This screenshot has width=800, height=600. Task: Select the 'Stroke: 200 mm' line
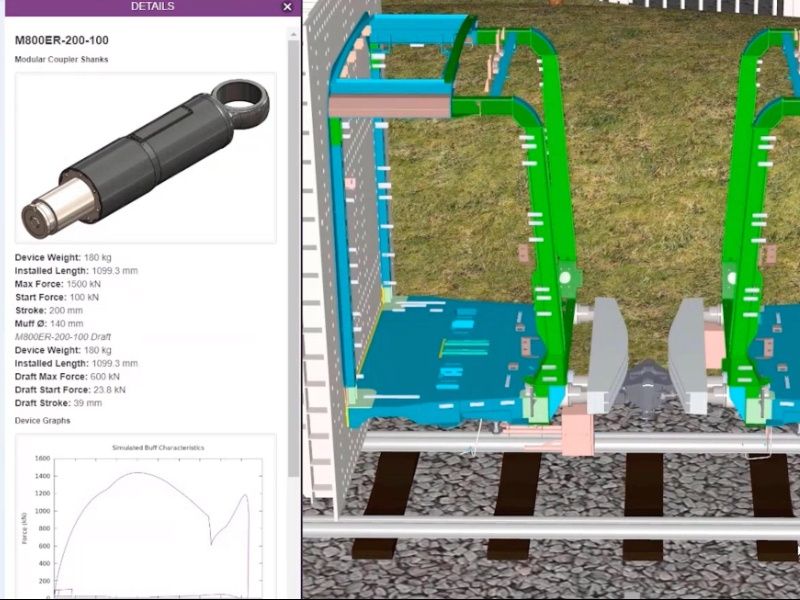(x=48, y=310)
